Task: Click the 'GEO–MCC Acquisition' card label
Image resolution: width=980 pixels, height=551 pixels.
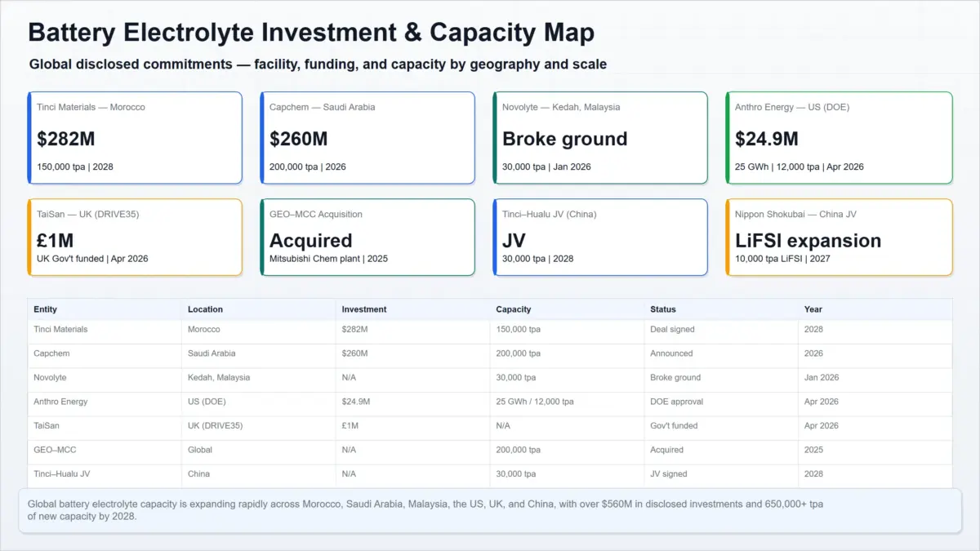Action: (x=316, y=214)
